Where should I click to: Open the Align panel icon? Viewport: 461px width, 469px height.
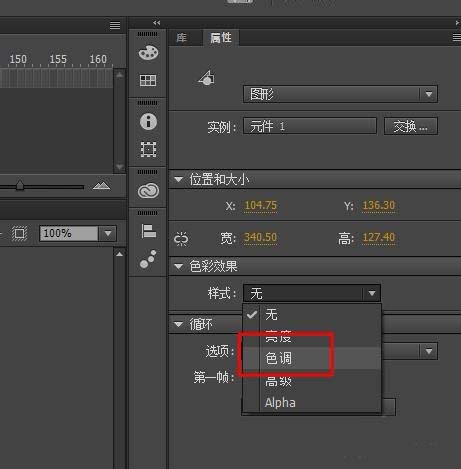[x=148, y=231]
